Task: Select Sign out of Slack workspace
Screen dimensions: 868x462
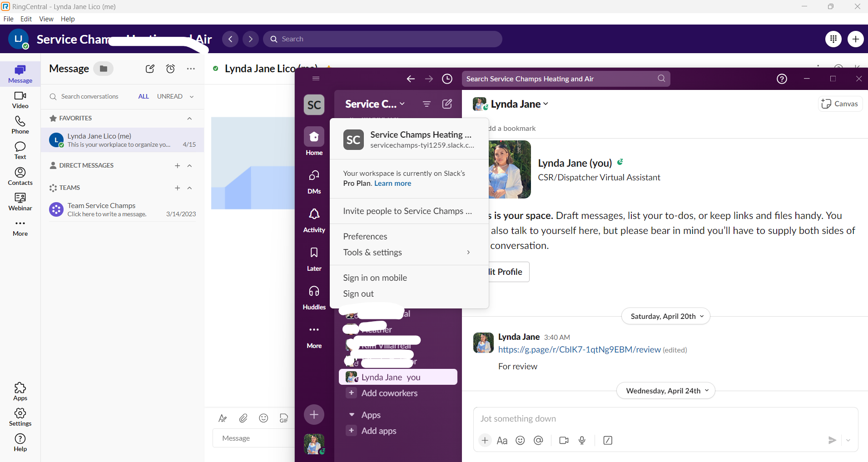Action: (358, 293)
